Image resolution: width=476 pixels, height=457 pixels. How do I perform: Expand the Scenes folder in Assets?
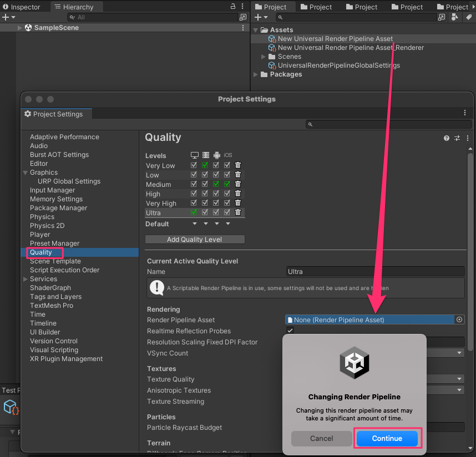coord(263,56)
